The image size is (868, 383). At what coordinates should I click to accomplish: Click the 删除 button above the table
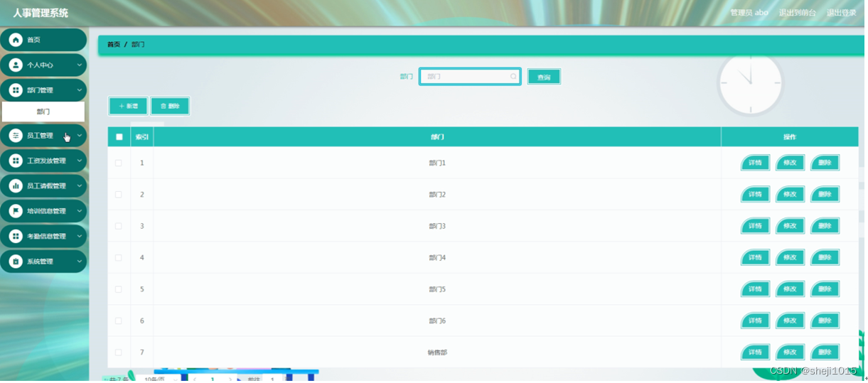(x=170, y=106)
